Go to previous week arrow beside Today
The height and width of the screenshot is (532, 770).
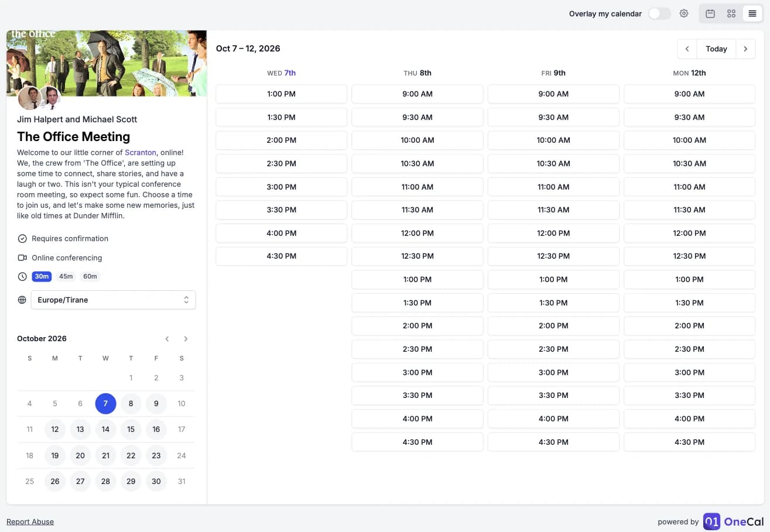(x=687, y=49)
